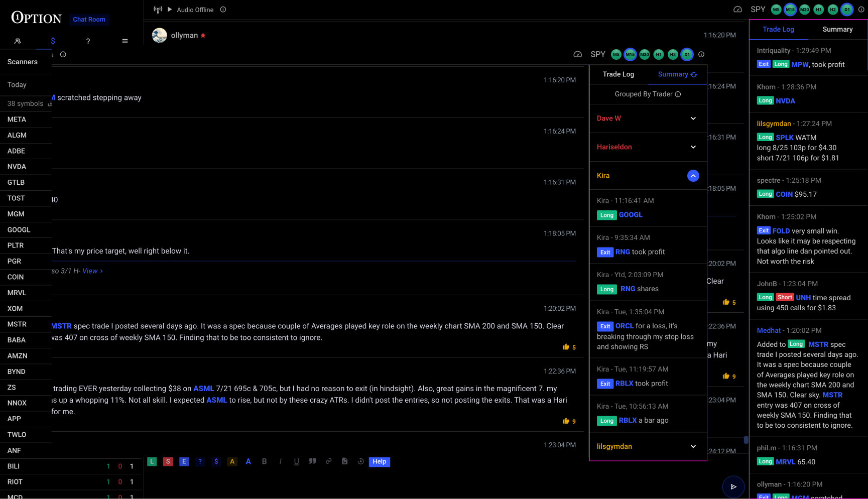Expand the Dave W trade group
This screenshot has height=499, width=868.
pyautogui.click(x=693, y=118)
